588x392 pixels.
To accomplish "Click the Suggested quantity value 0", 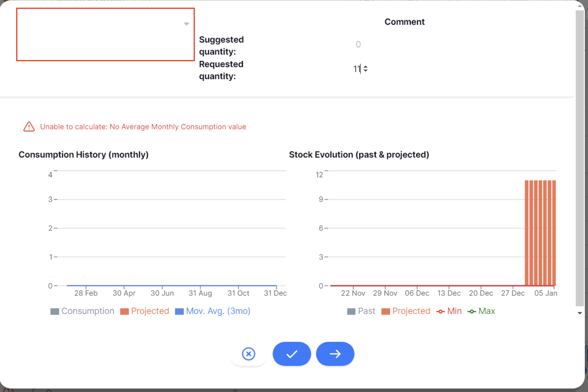I will pyautogui.click(x=358, y=44).
